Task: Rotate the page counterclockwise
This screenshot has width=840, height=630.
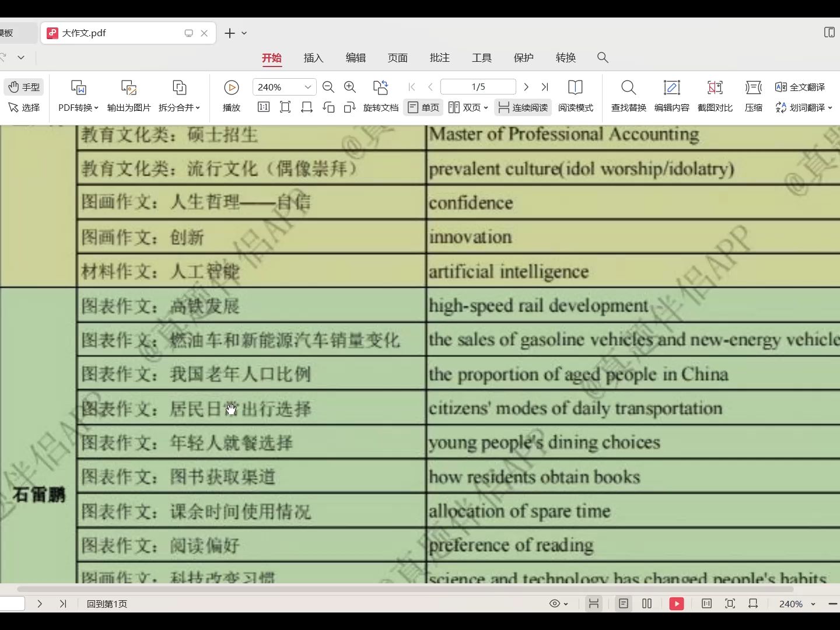Action: pyautogui.click(x=328, y=107)
